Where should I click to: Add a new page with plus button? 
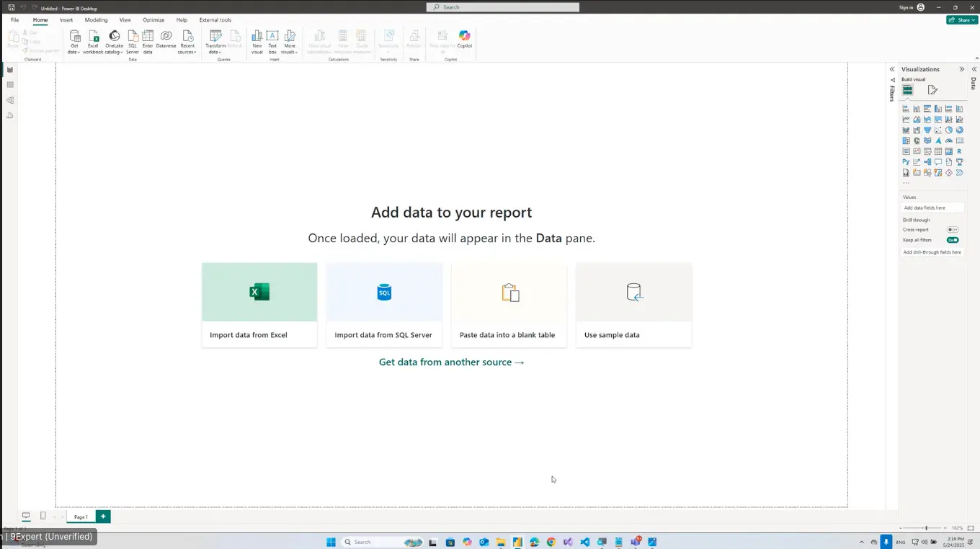point(103,517)
